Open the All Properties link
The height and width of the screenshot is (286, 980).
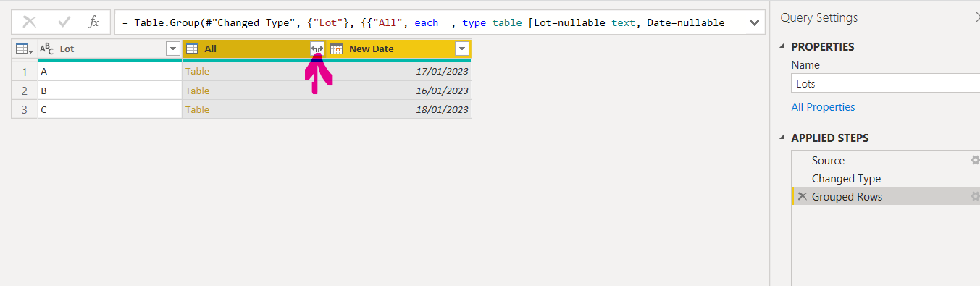tap(823, 107)
